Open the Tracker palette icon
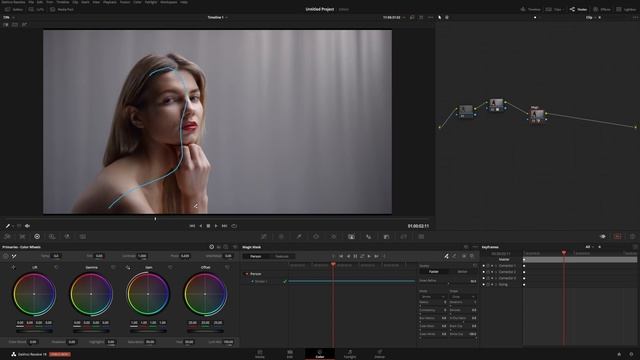The width and height of the screenshot is (640, 360). (333, 236)
